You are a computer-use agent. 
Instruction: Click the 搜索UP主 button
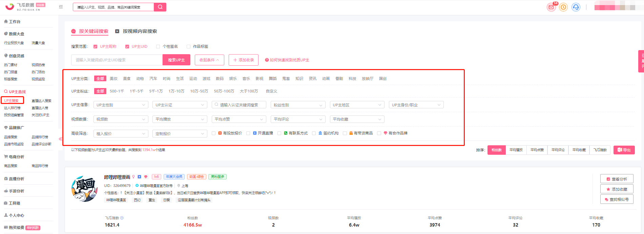pyautogui.click(x=176, y=60)
